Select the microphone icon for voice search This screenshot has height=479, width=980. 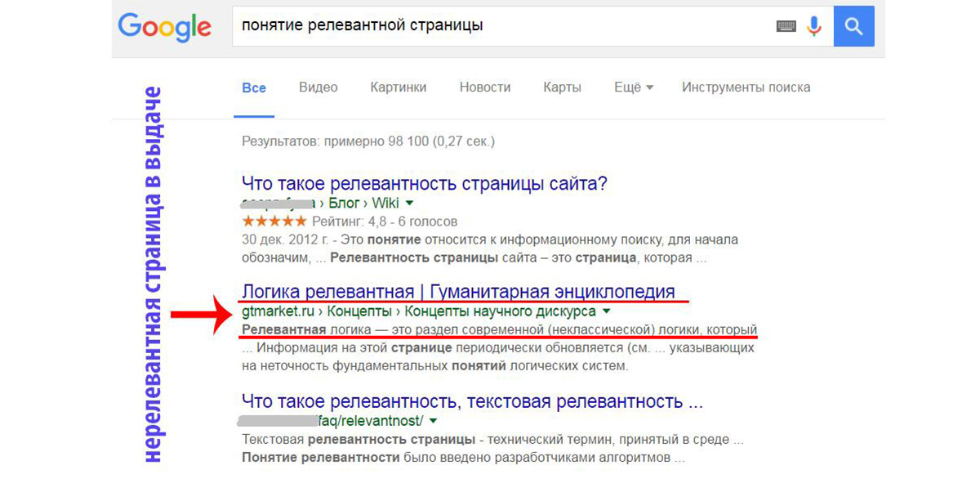[813, 25]
